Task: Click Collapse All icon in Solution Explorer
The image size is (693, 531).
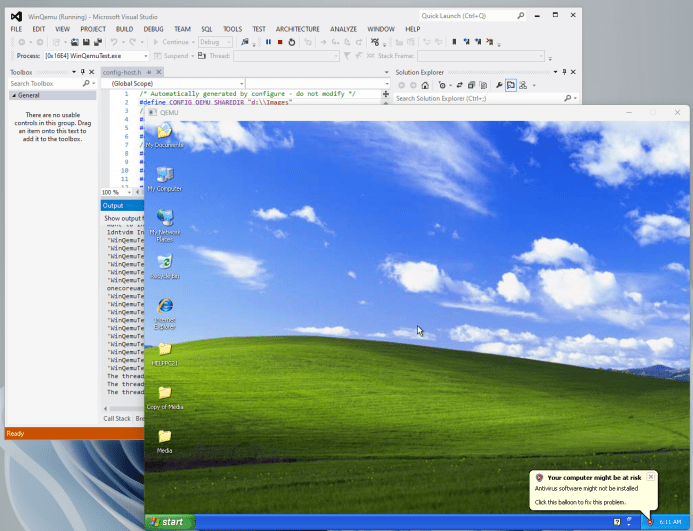Action: coord(471,85)
